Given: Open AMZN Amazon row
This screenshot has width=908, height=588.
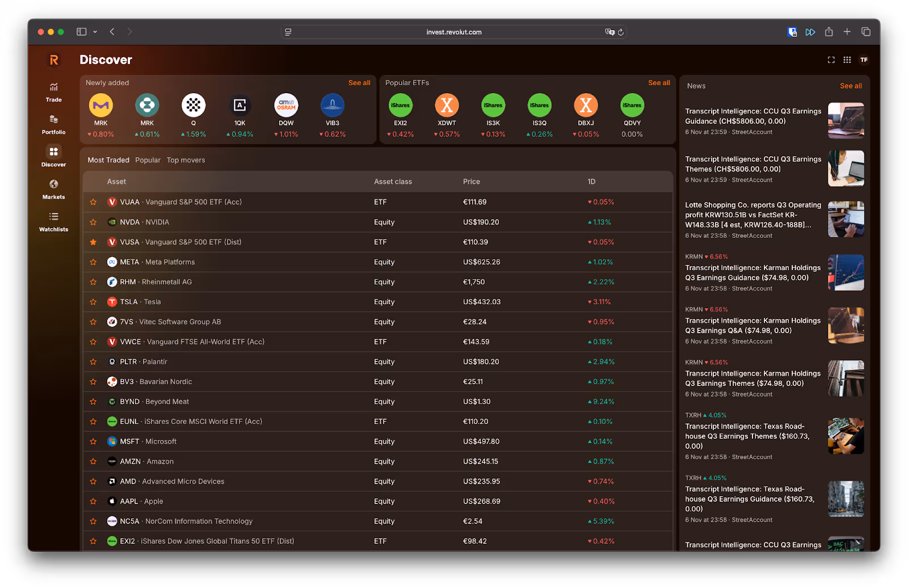Looking at the screenshot, I should tap(377, 461).
